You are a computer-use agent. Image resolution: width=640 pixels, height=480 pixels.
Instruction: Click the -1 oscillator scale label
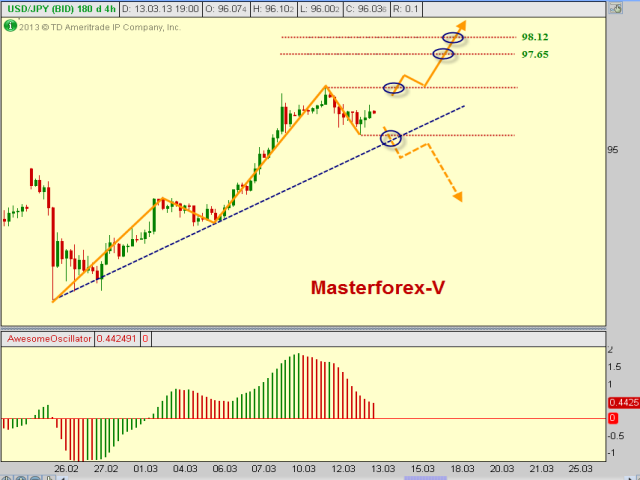tap(611, 453)
